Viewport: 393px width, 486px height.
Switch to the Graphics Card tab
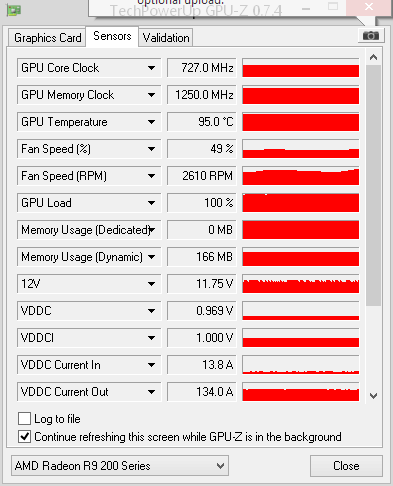coord(47,38)
